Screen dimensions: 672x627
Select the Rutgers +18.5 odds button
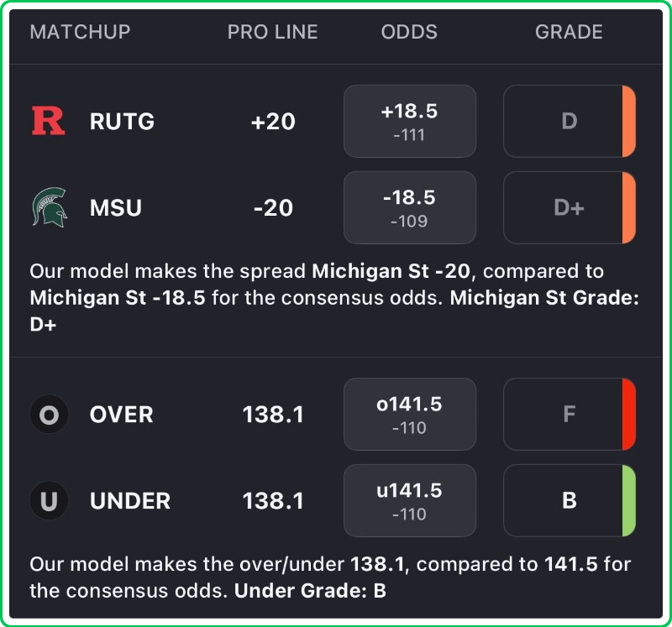410,121
